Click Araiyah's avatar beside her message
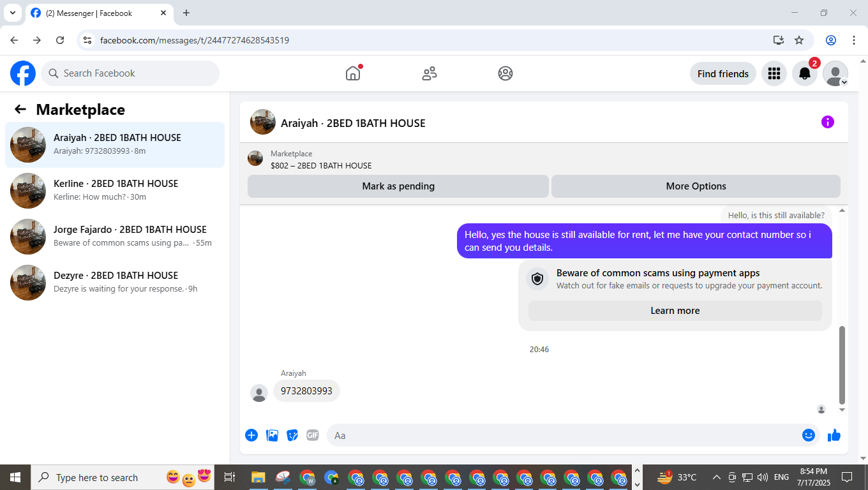The width and height of the screenshot is (868, 490). tap(259, 393)
